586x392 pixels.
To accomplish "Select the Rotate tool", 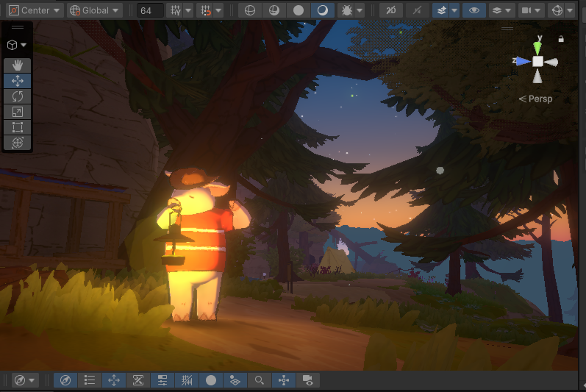I will pos(17,96).
